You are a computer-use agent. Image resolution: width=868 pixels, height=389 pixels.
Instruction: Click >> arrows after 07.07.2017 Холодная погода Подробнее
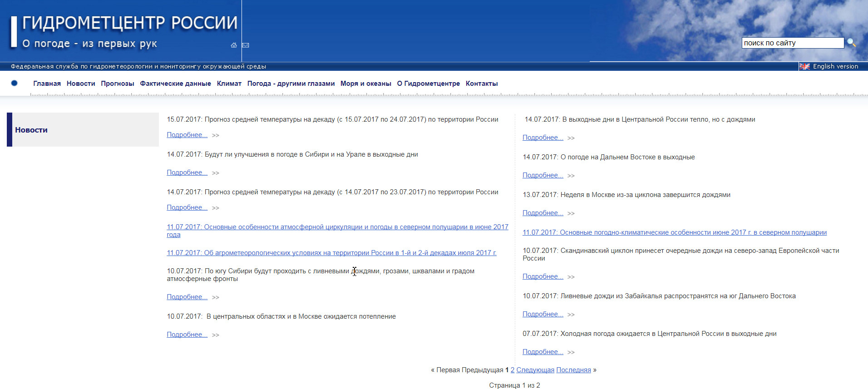click(x=571, y=352)
